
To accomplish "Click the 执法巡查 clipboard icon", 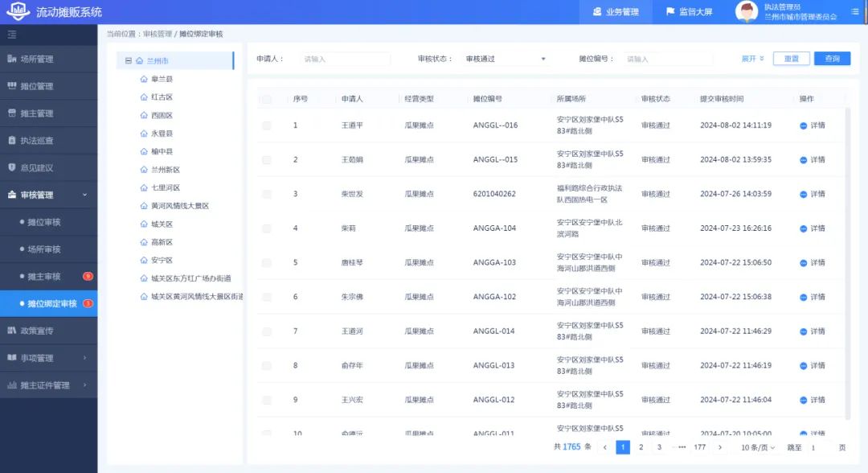I will click(12, 140).
